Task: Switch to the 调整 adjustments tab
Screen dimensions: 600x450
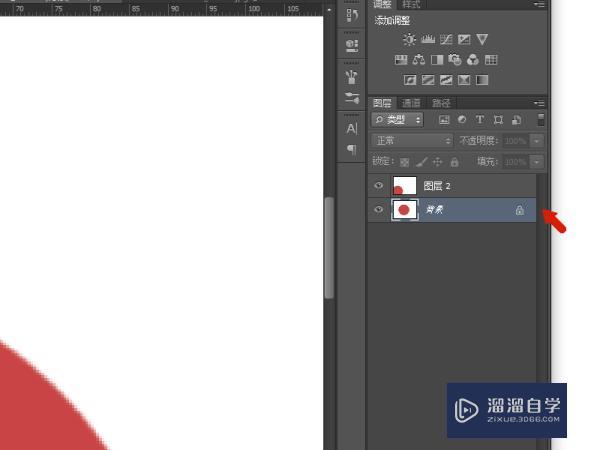Action: 382,4
